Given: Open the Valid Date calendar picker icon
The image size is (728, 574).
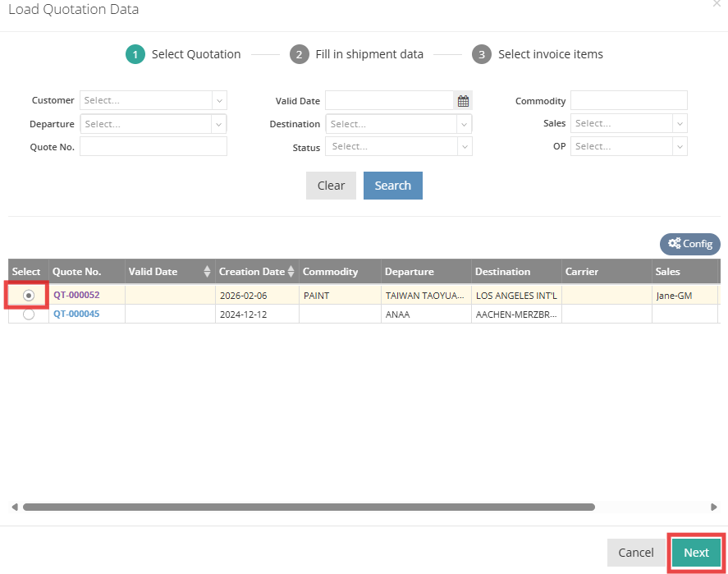Looking at the screenshot, I should click(x=464, y=101).
